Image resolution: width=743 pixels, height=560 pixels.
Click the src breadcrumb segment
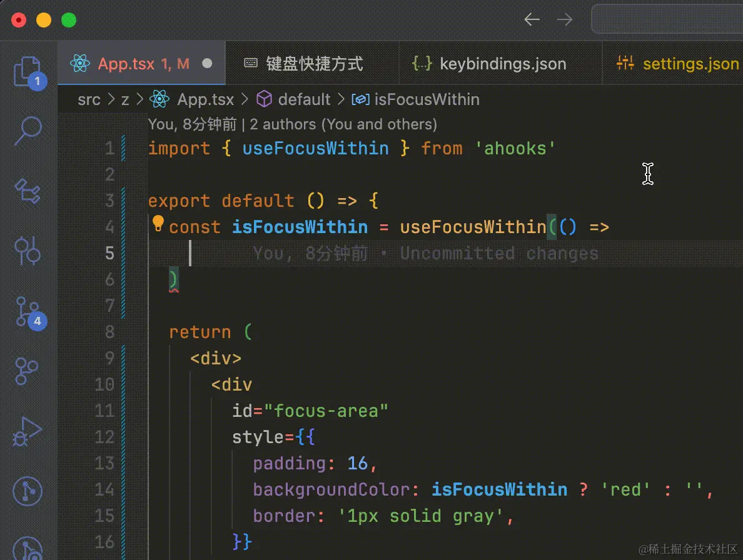89,99
